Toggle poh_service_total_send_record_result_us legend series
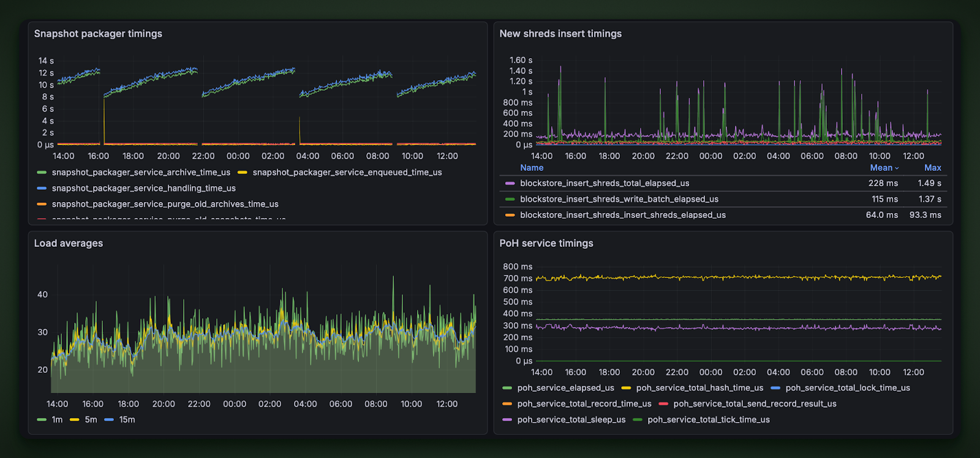The image size is (980, 458). [755, 404]
